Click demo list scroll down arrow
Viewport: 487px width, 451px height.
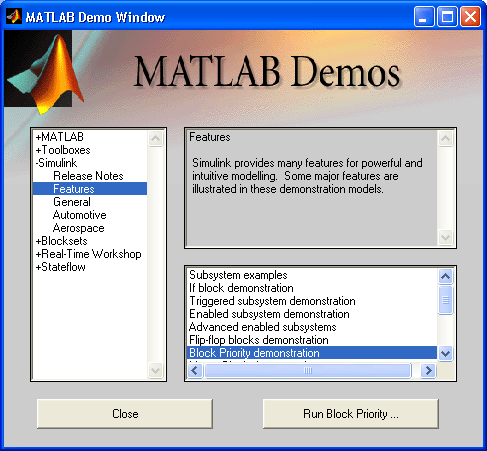pos(445,353)
